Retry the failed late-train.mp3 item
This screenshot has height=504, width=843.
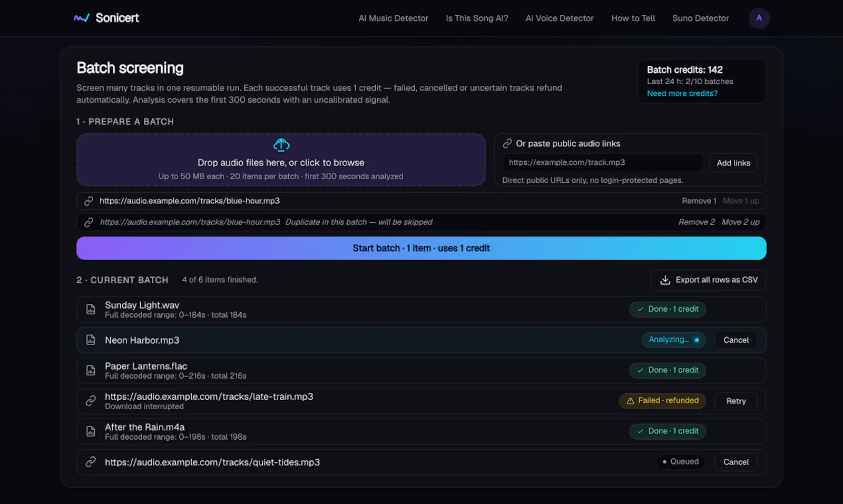(x=736, y=401)
